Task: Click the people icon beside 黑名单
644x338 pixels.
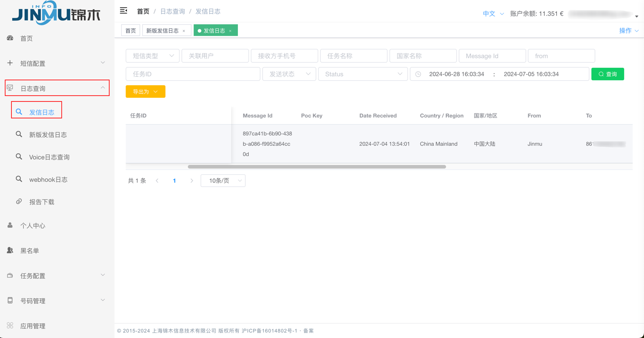Action: coord(10,250)
